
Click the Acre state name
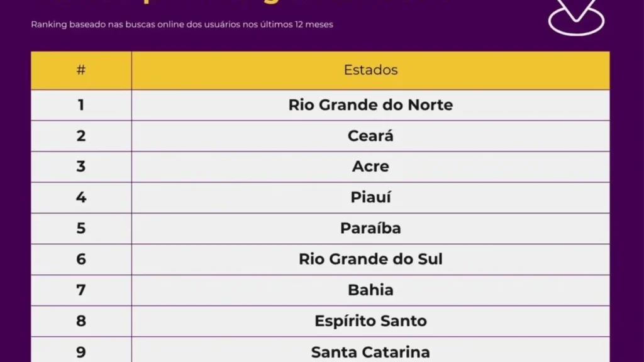(370, 167)
